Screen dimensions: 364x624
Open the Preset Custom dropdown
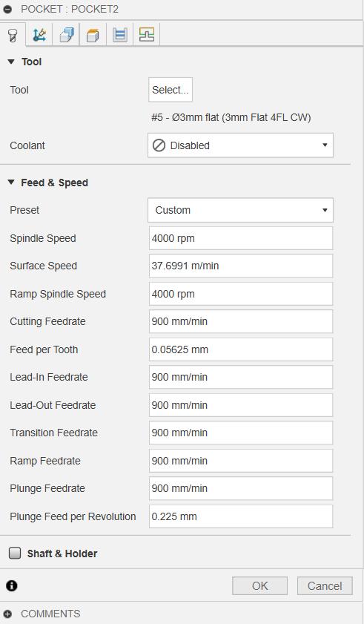240,210
